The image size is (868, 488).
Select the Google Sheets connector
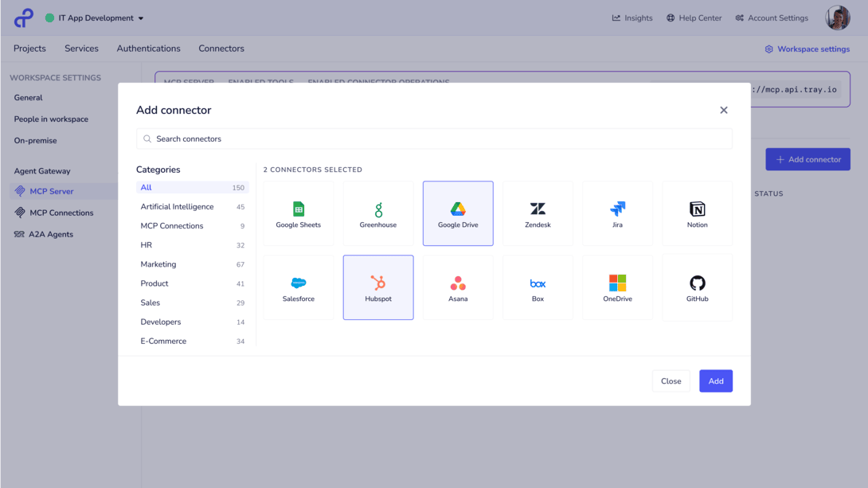(299, 213)
